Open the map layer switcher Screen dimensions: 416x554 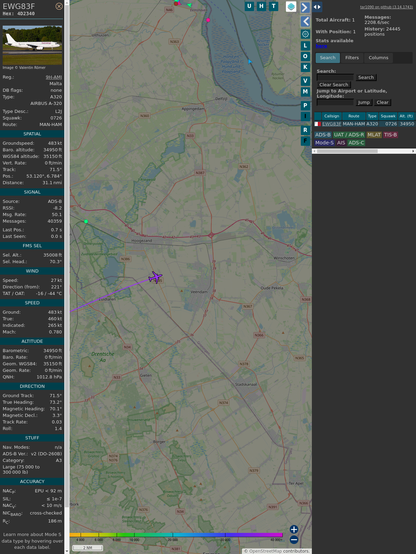(291, 7)
